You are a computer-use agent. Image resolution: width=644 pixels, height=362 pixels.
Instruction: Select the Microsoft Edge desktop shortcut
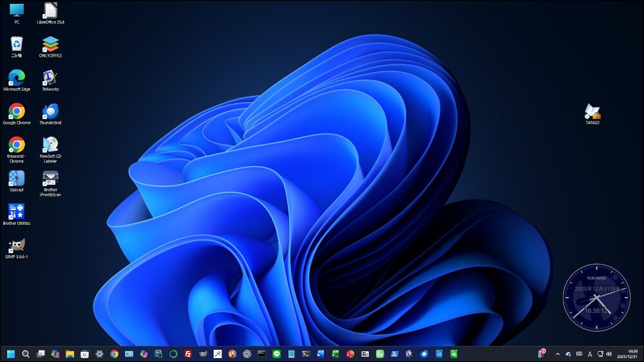[17, 78]
